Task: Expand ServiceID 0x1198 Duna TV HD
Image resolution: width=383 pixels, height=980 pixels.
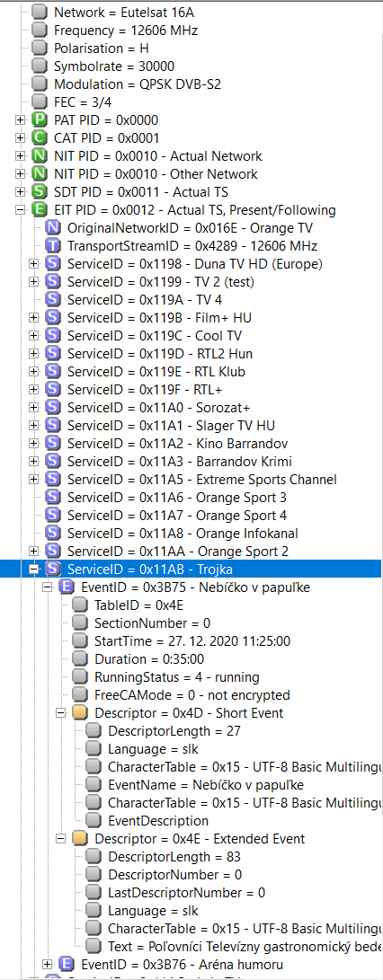Action: (x=34, y=264)
